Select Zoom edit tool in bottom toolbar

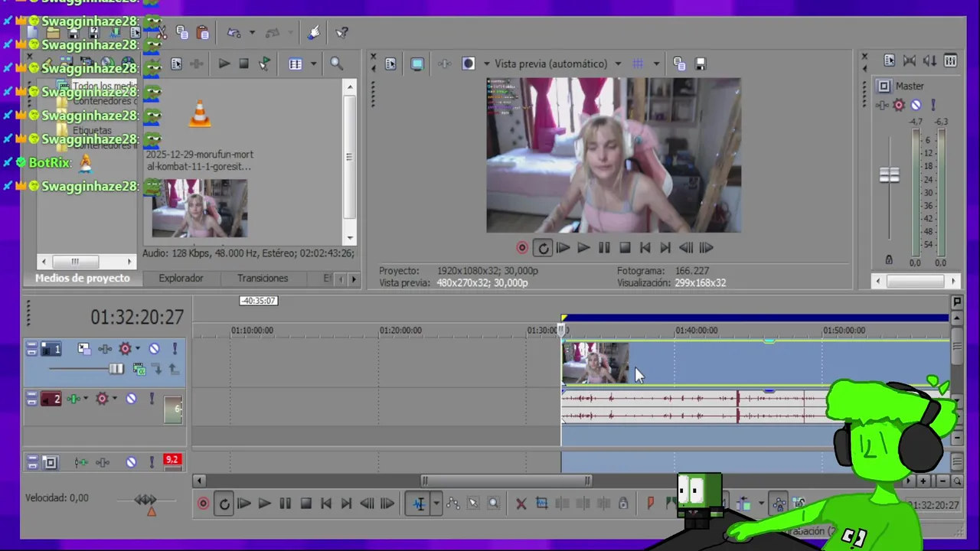[494, 504]
